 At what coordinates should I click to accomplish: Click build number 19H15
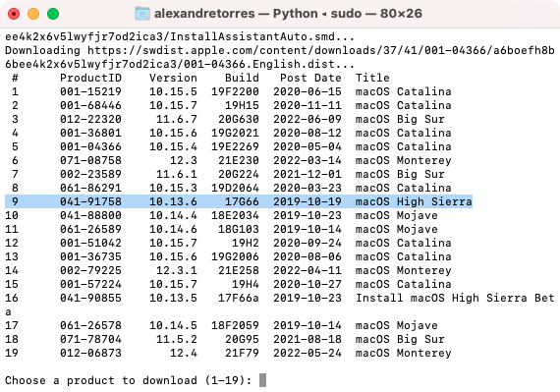pyautogui.click(x=242, y=105)
